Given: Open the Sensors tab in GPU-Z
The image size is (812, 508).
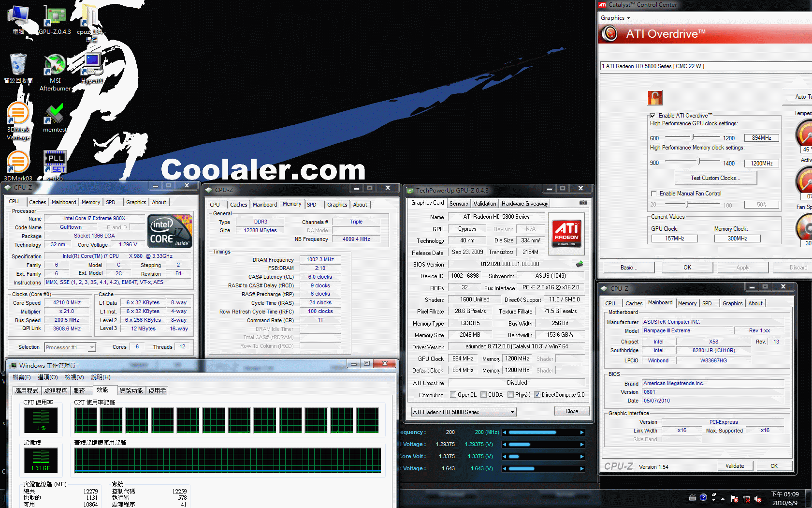Looking at the screenshot, I should [459, 204].
